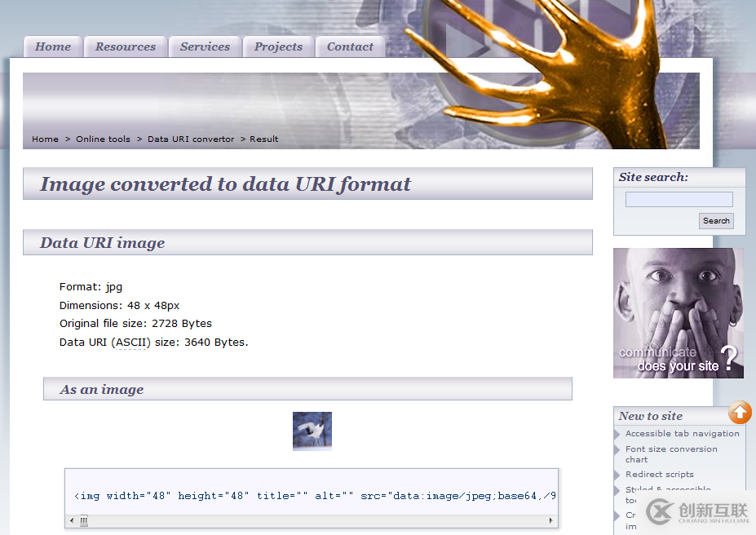Follow the 'Online tools' breadcrumb link
Screen dimensions: 756x535
click(103, 139)
